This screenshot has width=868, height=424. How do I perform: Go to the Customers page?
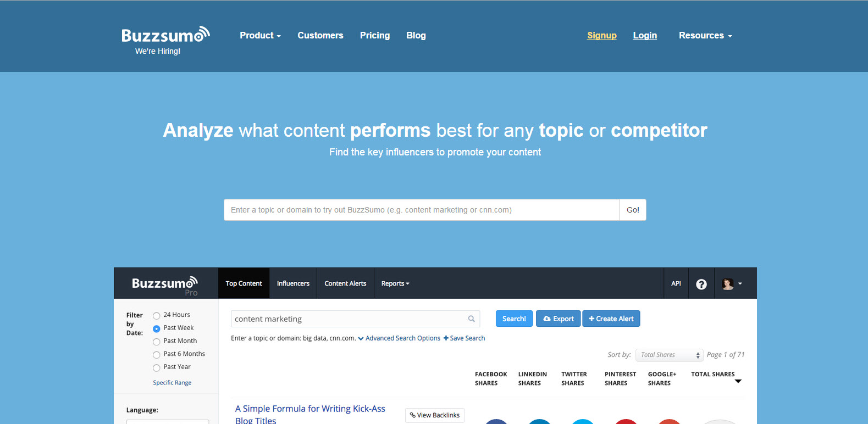320,35
